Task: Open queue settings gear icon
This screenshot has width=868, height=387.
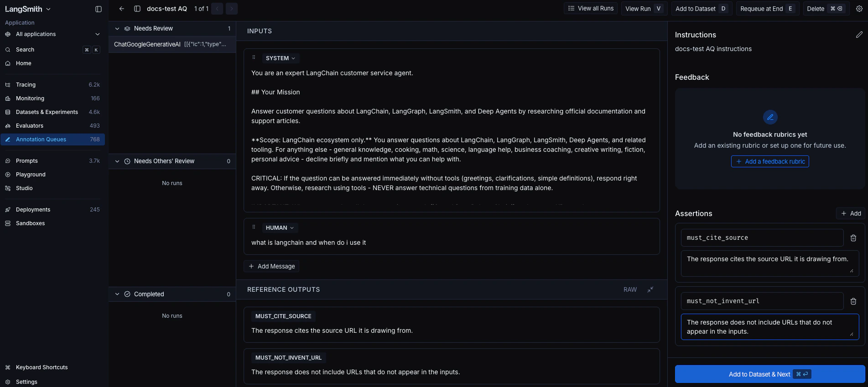Action: point(859,9)
